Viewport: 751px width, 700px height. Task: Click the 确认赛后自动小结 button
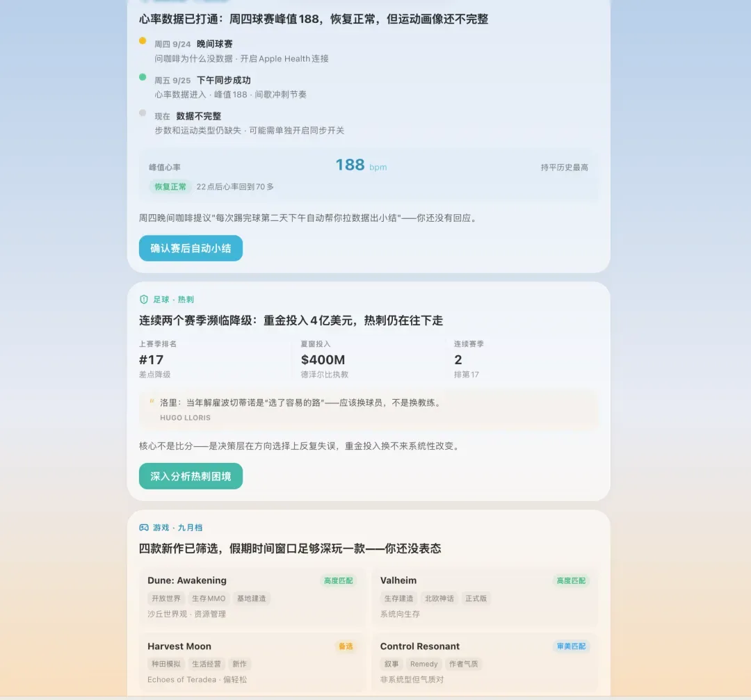click(191, 248)
